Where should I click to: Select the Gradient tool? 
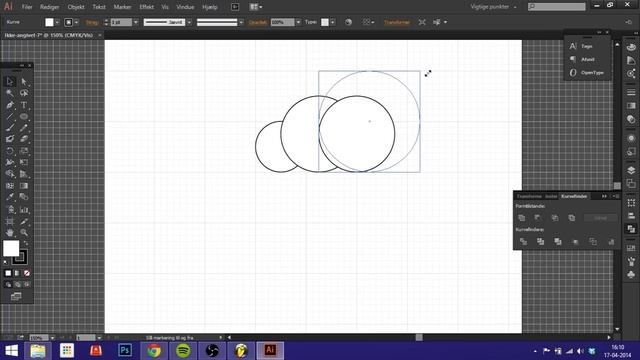pos(24,186)
